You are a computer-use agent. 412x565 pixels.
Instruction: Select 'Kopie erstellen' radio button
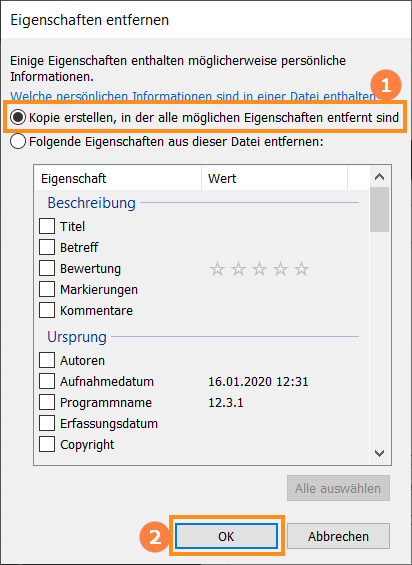pos(18,117)
